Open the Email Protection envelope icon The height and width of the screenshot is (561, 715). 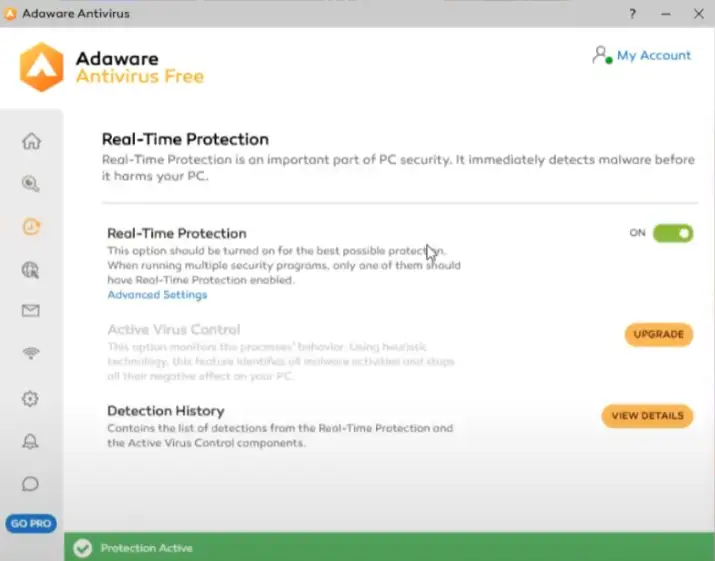[31, 311]
